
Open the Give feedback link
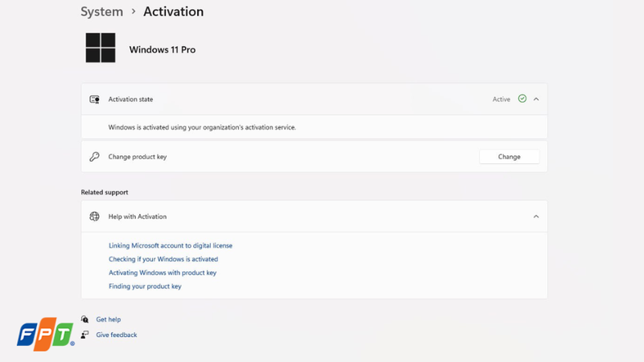coord(116,335)
